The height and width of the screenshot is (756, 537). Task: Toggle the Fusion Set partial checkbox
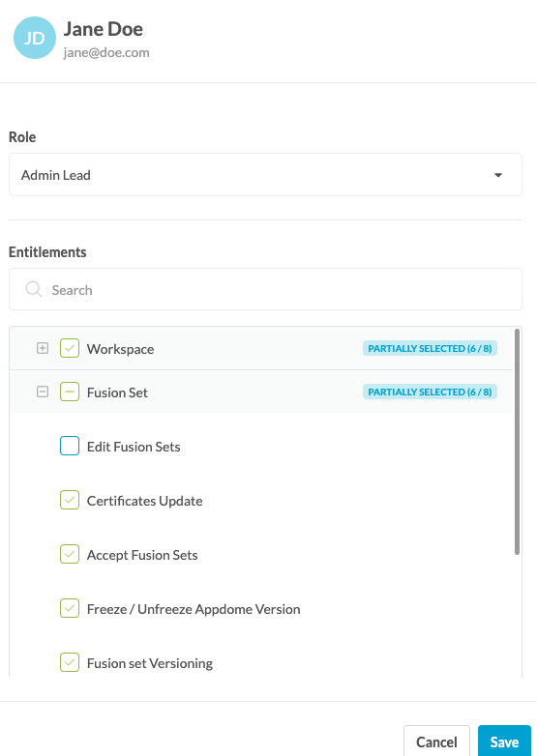click(x=70, y=392)
